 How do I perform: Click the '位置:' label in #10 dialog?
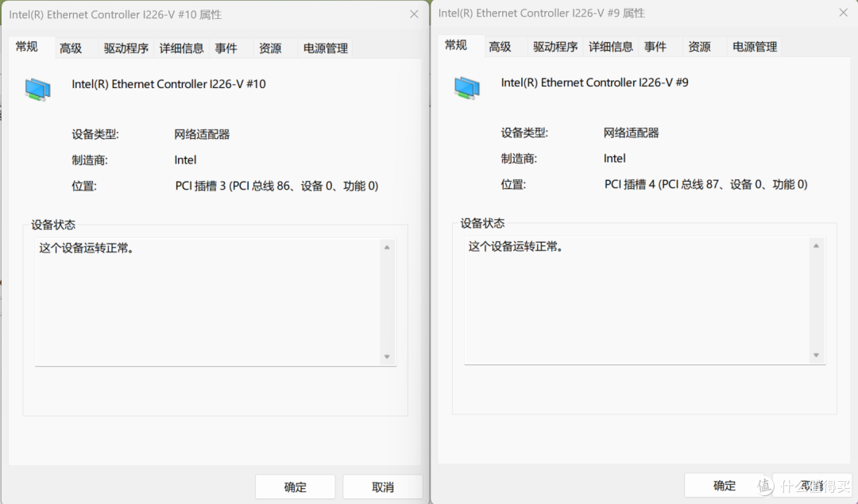point(83,186)
